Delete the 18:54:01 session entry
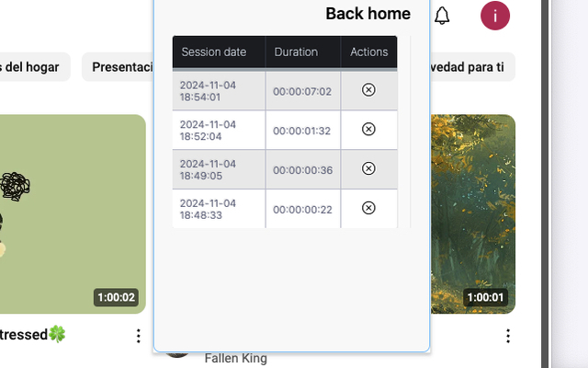 point(368,90)
